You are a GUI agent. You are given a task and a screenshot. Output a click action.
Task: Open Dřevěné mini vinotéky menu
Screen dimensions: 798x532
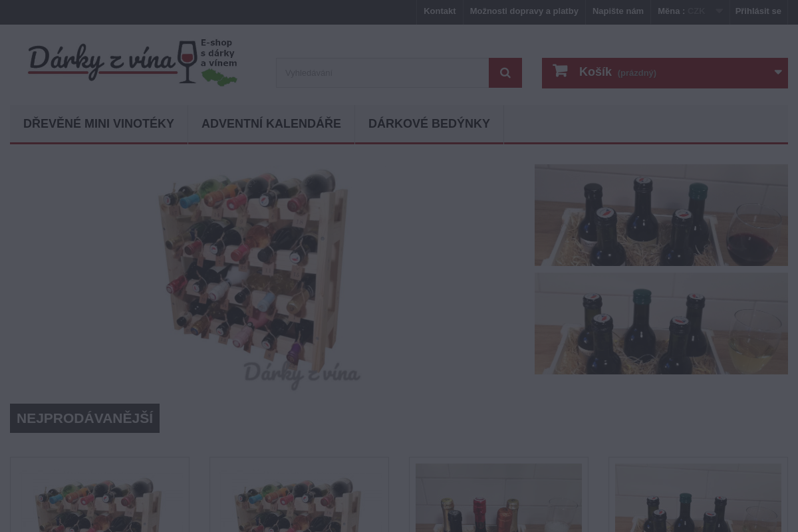coord(98,124)
